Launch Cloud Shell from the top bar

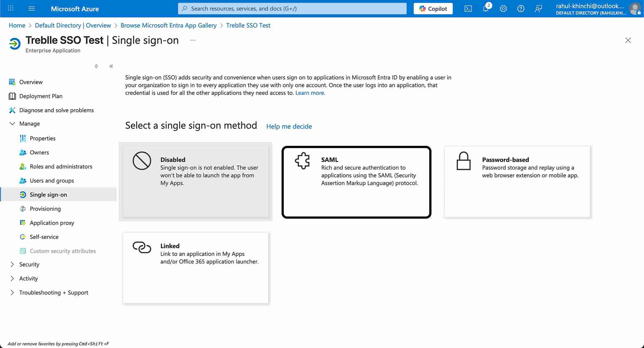click(468, 8)
